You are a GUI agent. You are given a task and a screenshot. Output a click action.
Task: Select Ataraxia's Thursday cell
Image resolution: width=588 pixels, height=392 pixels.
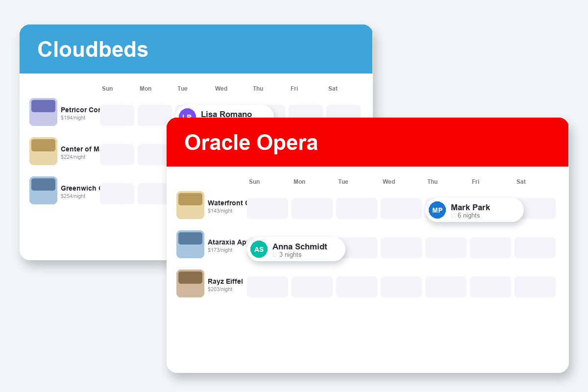pos(446,247)
